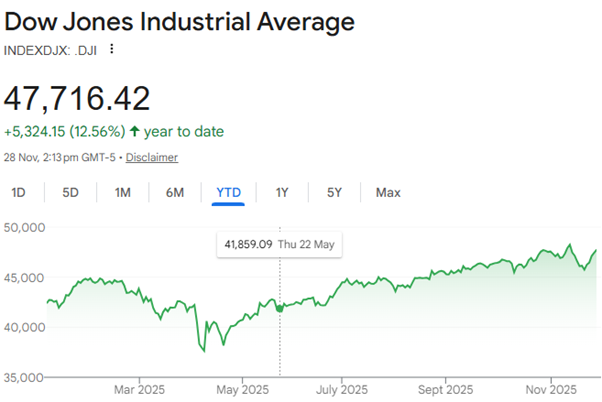This screenshot has height=402, width=602.
Task: Switch to the 1D time range
Action: (20, 192)
